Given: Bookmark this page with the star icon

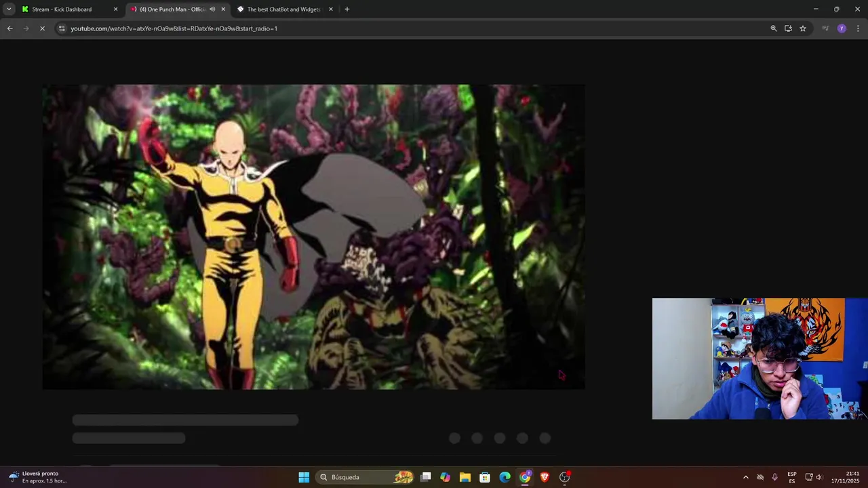Looking at the screenshot, I should [x=803, y=28].
